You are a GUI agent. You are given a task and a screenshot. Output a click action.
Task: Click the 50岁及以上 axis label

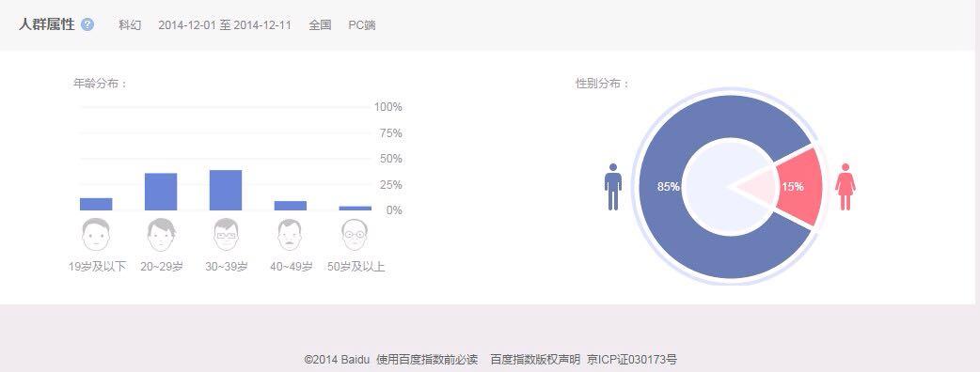coord(356,267)
